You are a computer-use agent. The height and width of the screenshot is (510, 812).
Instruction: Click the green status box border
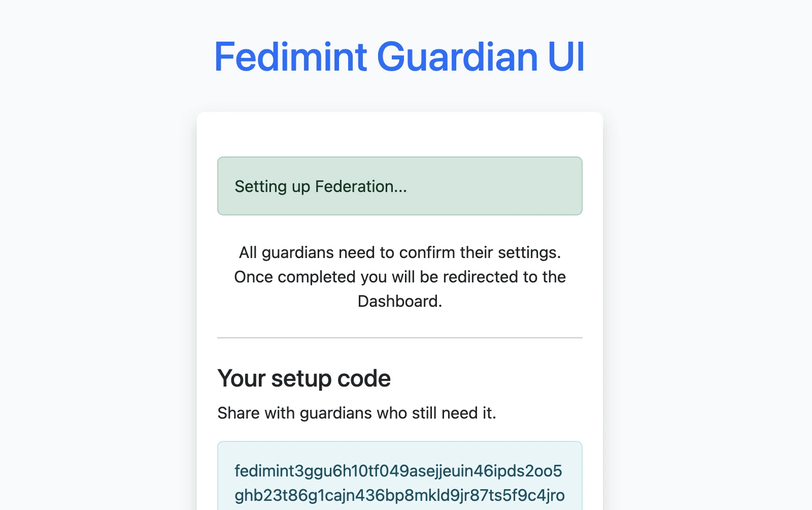tap(400, 157)
